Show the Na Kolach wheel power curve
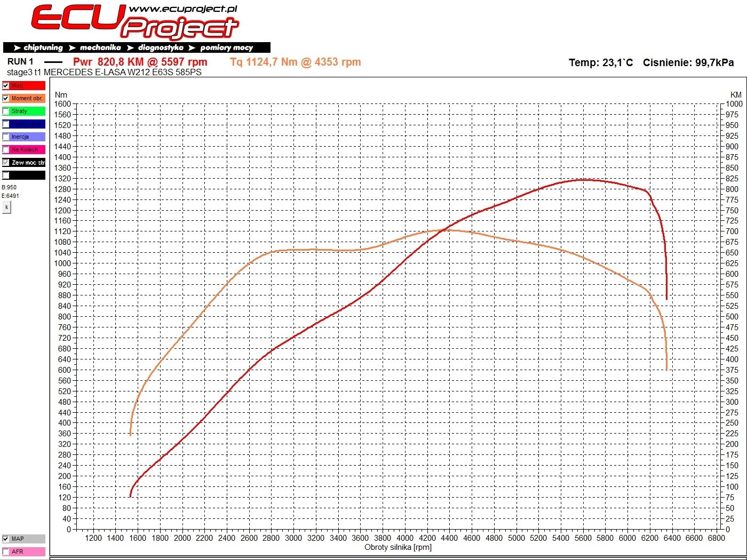Screen dimensions: 747x560 (x=6, y=149)
